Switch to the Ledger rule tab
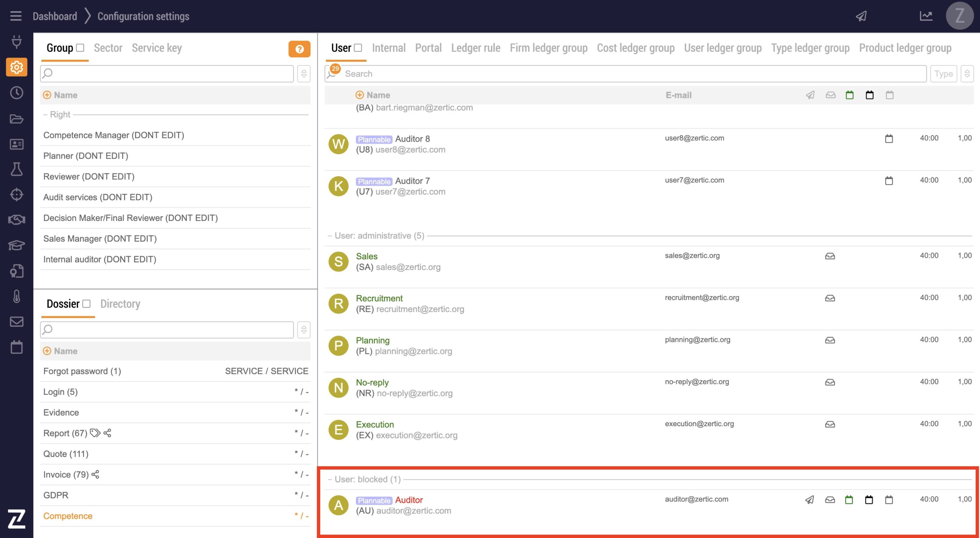Image resolution: width=980 pixels, height=538 pixels. coord(475,48)
